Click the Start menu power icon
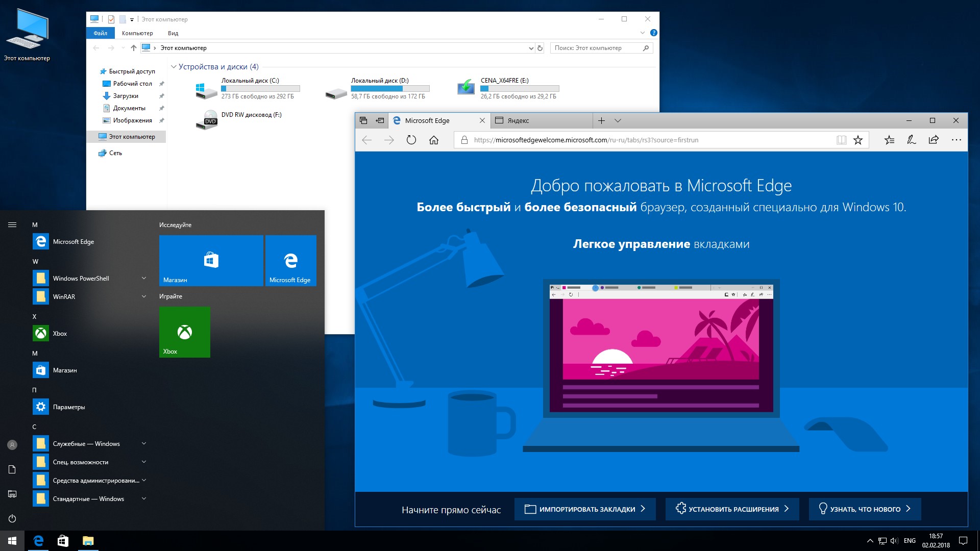980x551 pixels. 12,518
